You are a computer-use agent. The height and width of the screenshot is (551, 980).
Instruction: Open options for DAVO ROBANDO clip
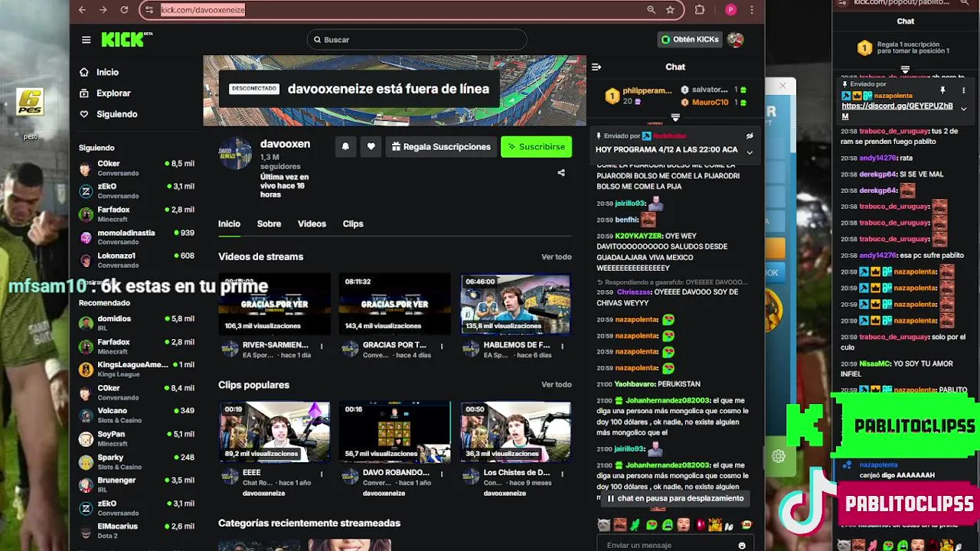tap(442, 474)
